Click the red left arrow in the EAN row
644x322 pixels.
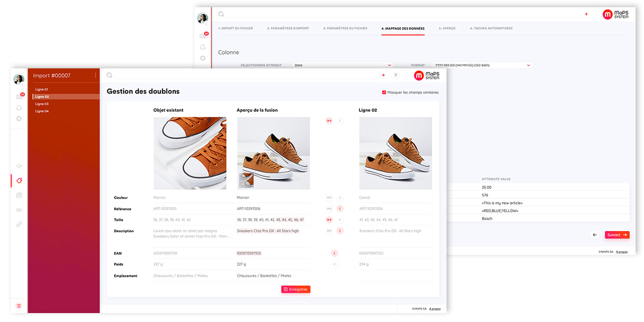335,253
